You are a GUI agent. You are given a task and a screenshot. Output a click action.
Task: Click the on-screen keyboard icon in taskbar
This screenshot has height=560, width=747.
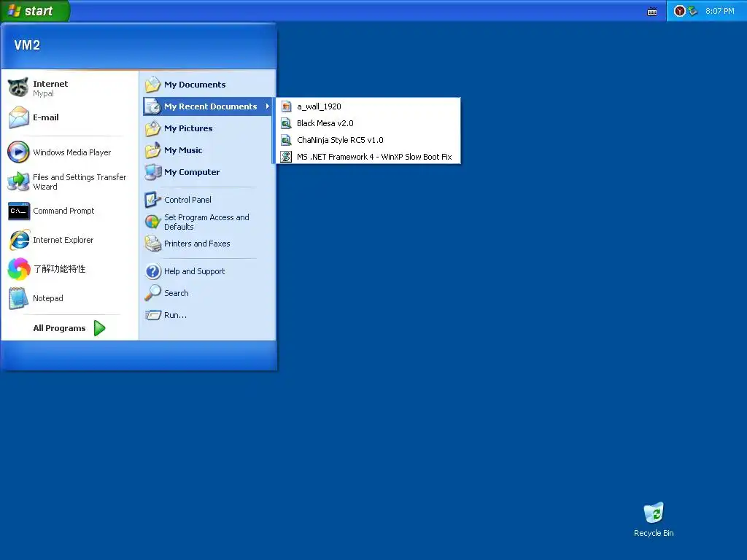(652, 12)
